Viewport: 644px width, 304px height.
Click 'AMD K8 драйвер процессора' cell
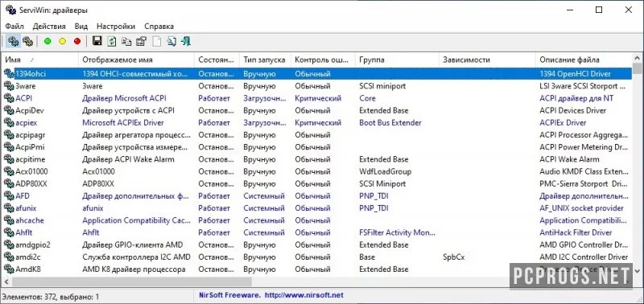[x=134, y=269]
